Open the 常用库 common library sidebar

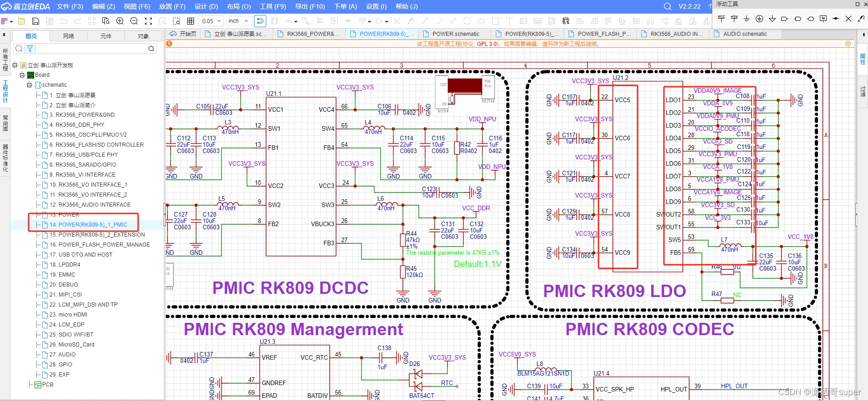tap(5, 123)
